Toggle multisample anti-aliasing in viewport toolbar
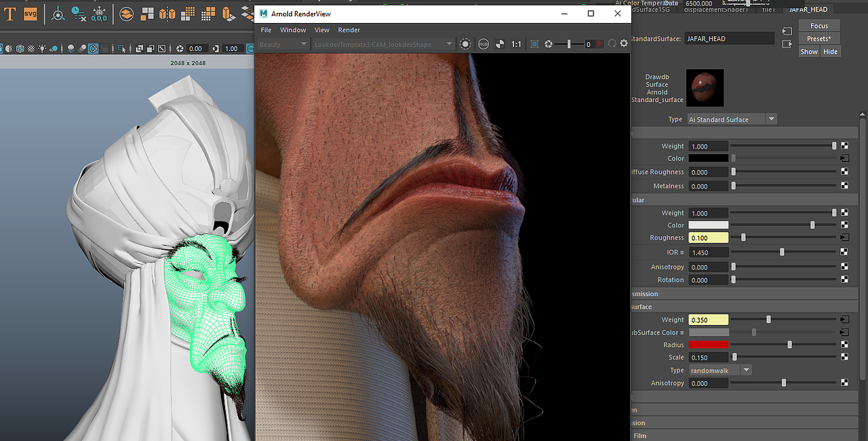This screenshot has width=868, height=441. click(93, 49)
